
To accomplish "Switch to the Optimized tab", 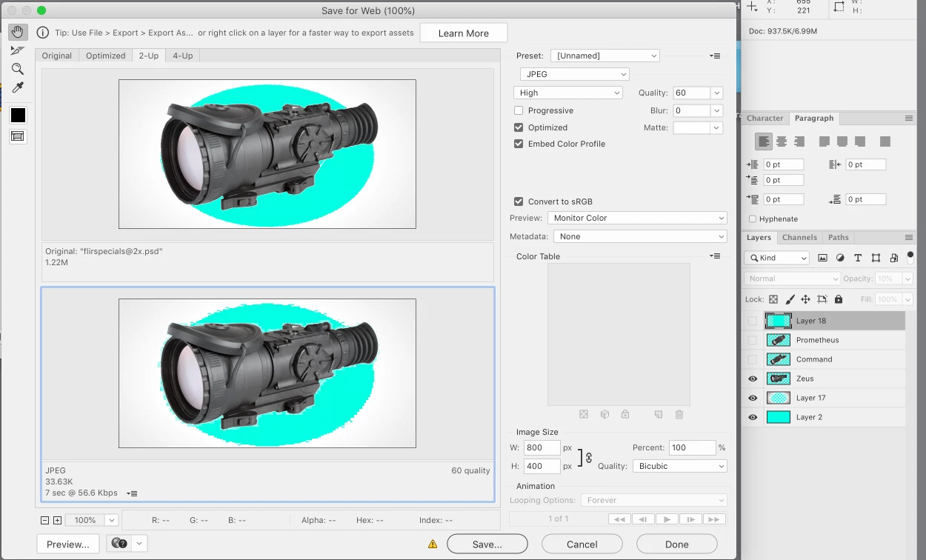I will coord(105,56).
